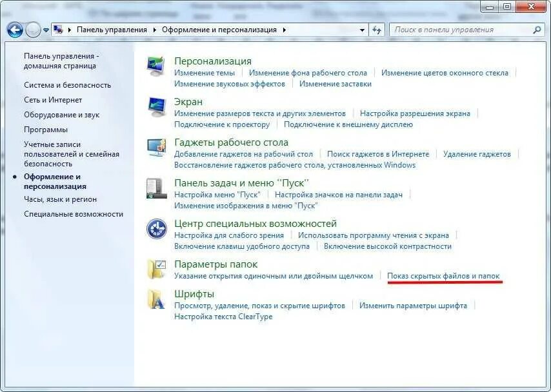Click the Центр специальных возможностей icon

(156, 229)
